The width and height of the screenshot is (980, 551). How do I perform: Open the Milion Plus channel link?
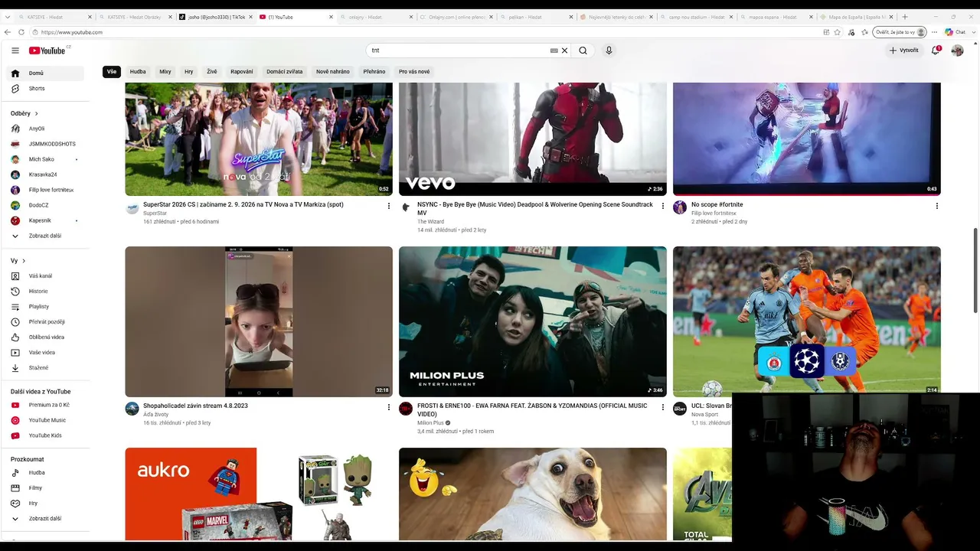[x=430, y=423]
